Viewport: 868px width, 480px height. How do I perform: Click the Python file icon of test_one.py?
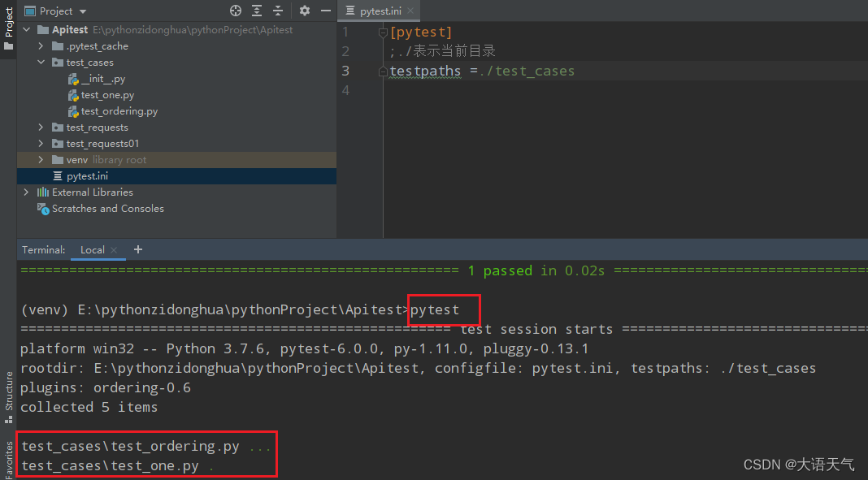point(73,95)
